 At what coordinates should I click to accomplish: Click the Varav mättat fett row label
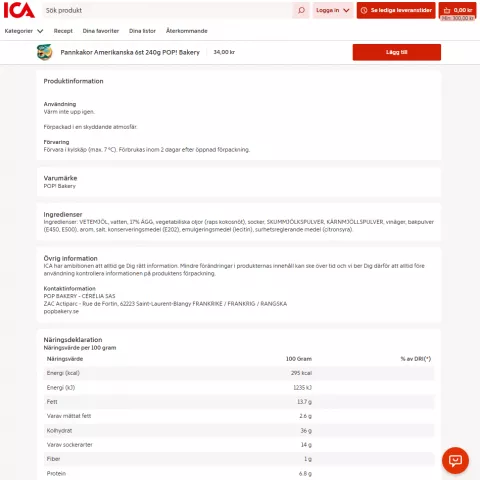pyautogui.click(x=69, y=416)
